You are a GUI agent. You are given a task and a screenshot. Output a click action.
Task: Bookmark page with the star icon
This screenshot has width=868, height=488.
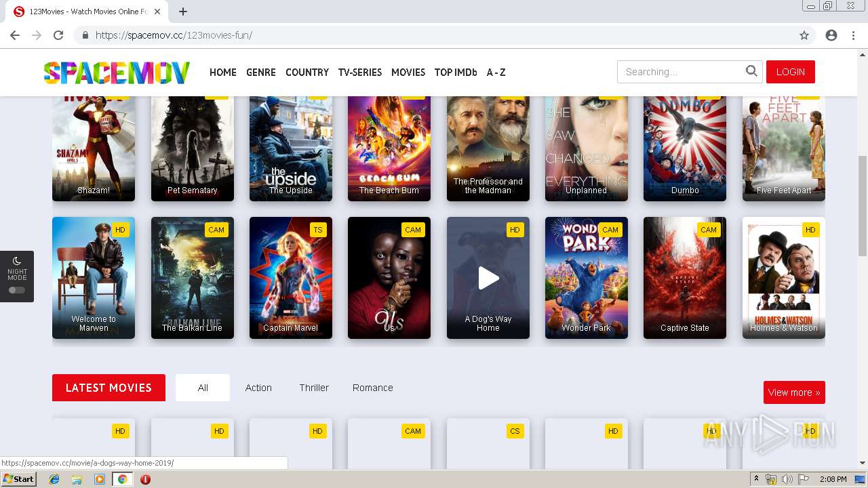coord(804,35)
